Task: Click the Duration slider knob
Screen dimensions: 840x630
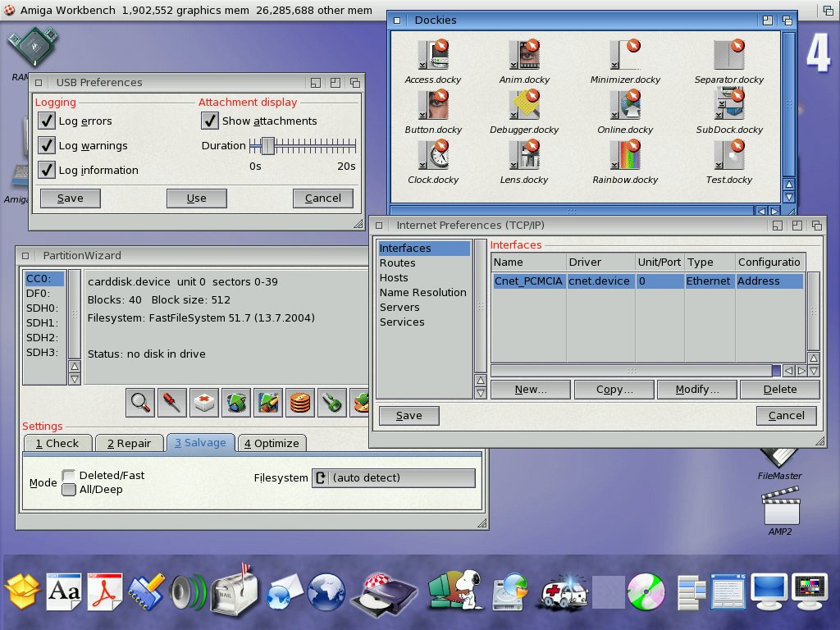Action: point(268,146)
